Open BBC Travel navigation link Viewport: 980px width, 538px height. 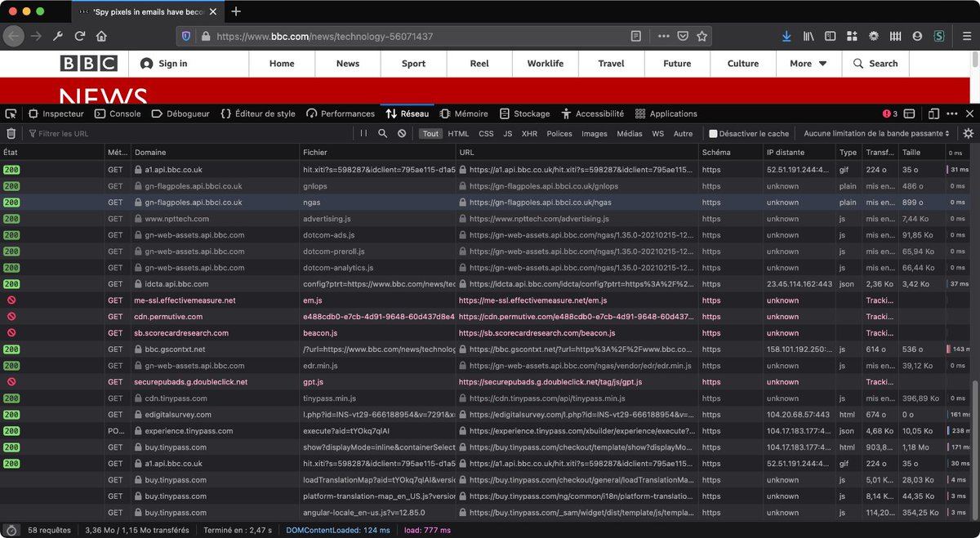pos(611,64)
